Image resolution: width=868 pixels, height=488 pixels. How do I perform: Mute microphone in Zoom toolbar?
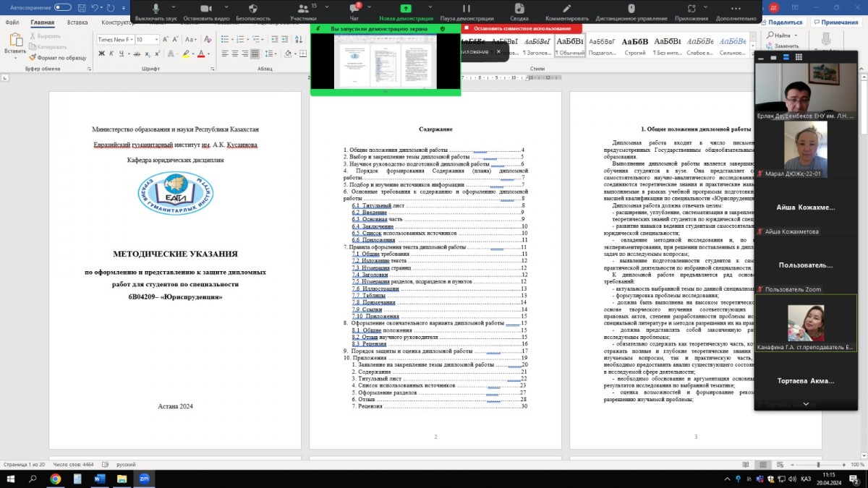[x=156, y=9]
